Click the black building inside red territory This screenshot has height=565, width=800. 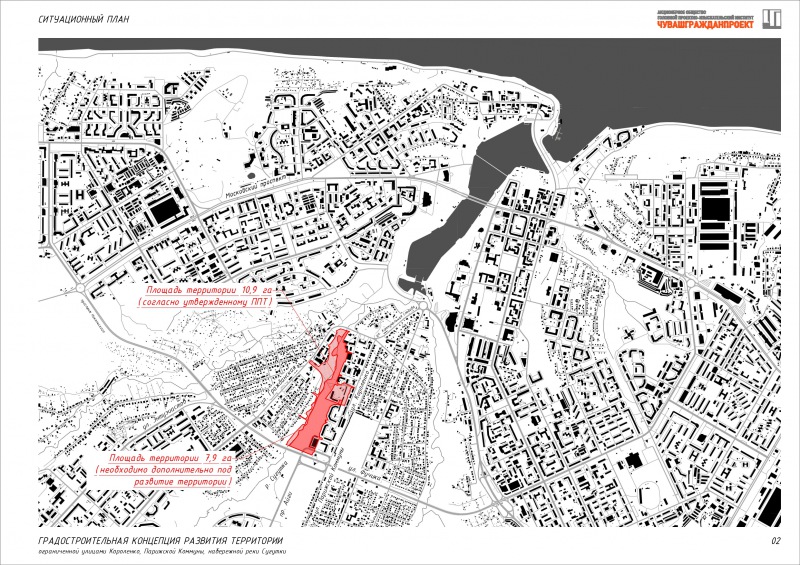(314, 442)
